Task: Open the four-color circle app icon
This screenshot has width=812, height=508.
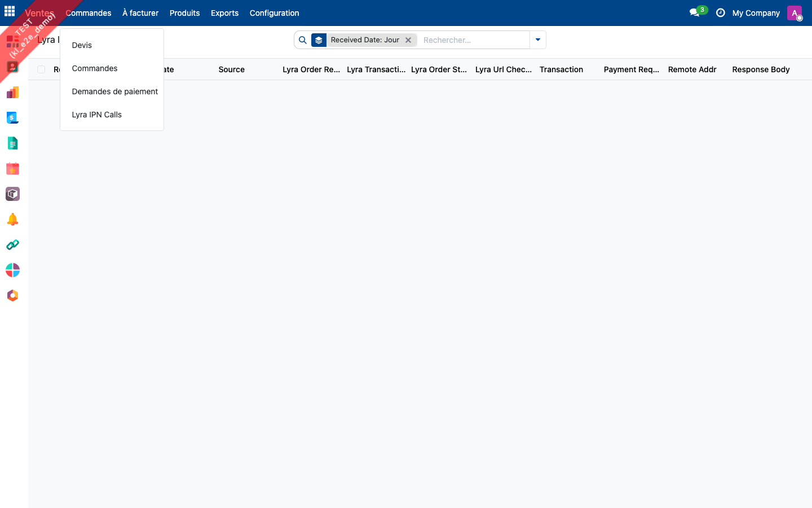Action: [x=12, y=270]
